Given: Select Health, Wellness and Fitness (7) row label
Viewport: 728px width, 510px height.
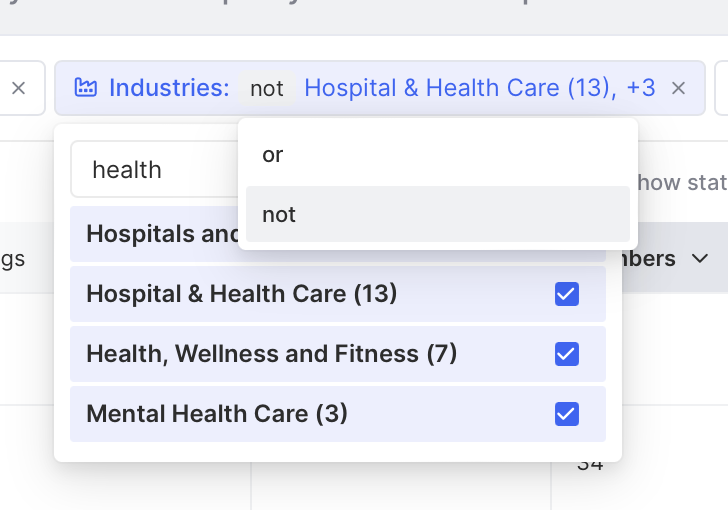Looking at the screenshot, I should coord(272,354).
